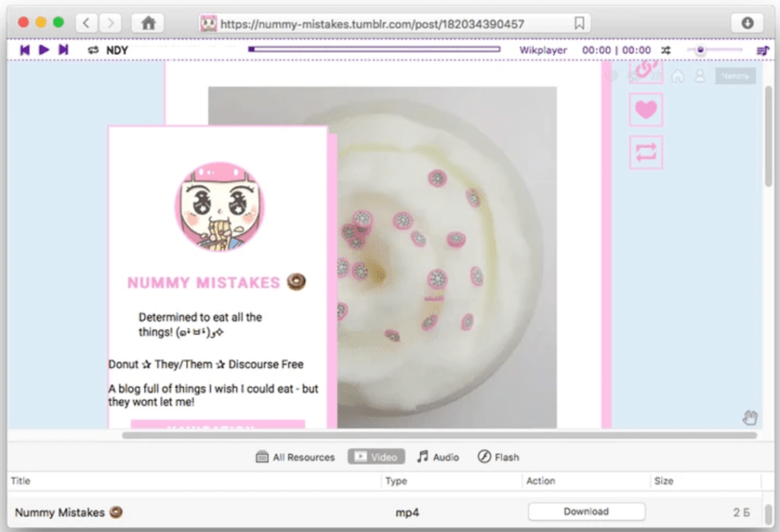This screenshot has width=780, height=532.
Task: Open the downloads list in the toolbar
Action: [746, 23]
